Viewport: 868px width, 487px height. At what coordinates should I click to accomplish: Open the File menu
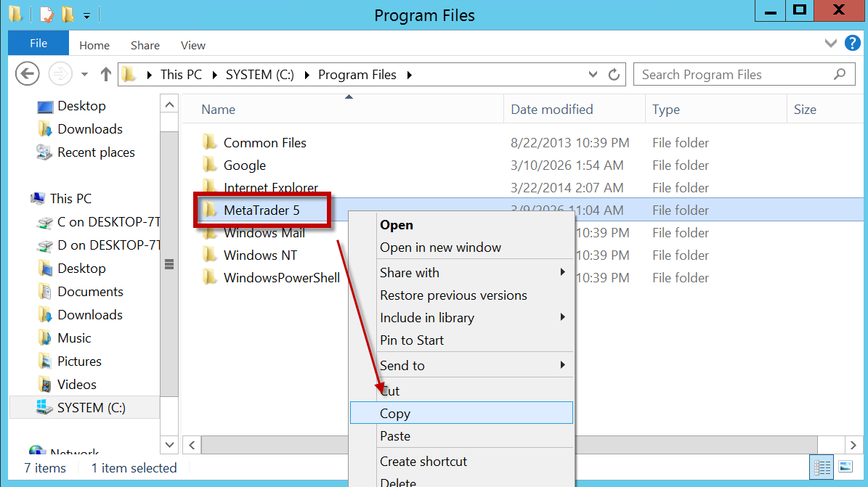pyautogui.click(x=38, y=44)
